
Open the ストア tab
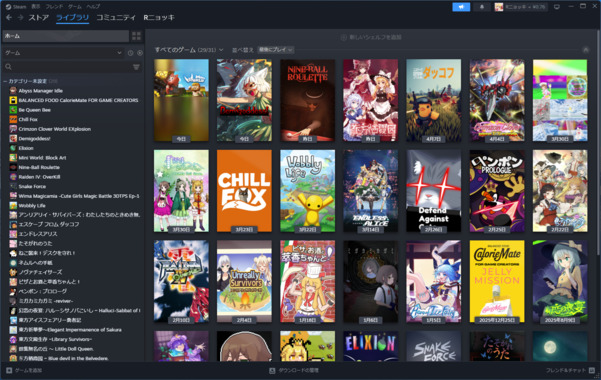39,18
